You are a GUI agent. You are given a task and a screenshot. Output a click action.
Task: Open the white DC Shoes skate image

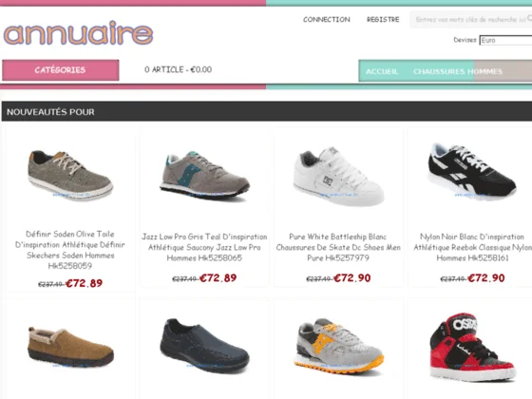point(338,176)
